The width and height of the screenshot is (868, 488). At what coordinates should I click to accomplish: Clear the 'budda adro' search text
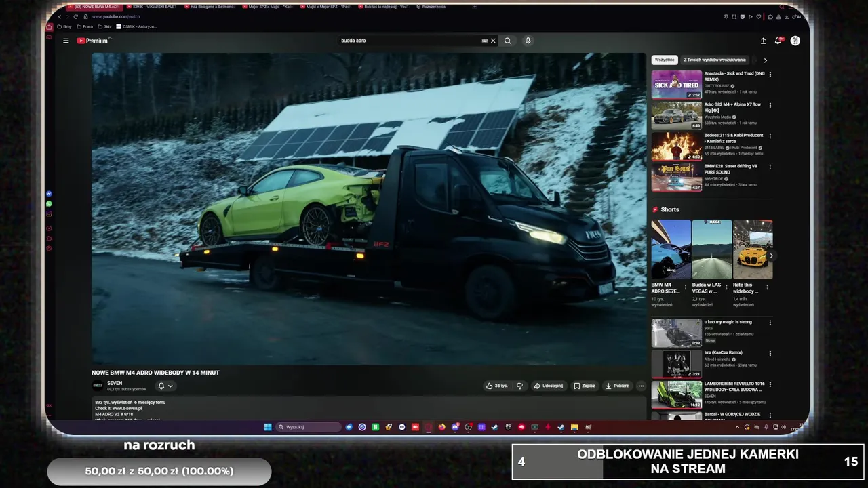tap(493, 41)
